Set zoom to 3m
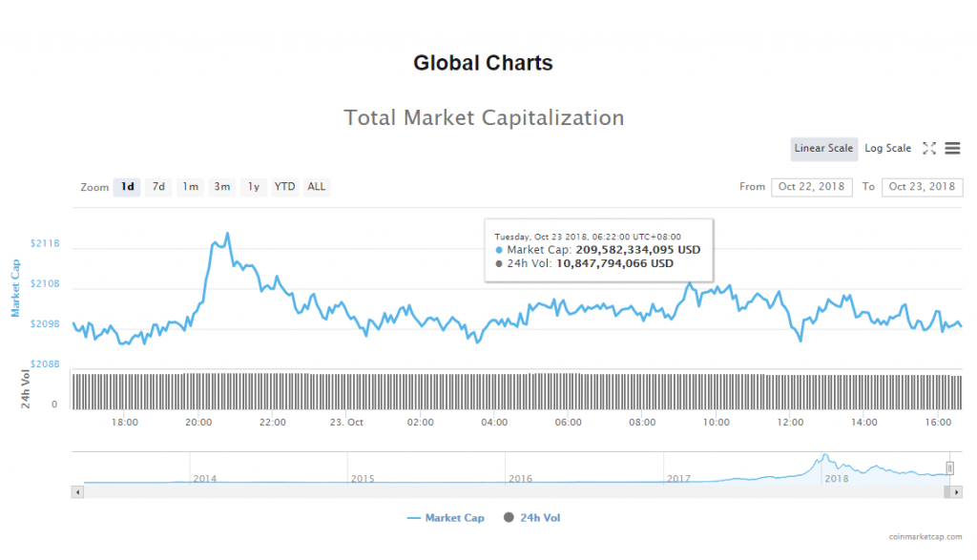 [221, 187]
